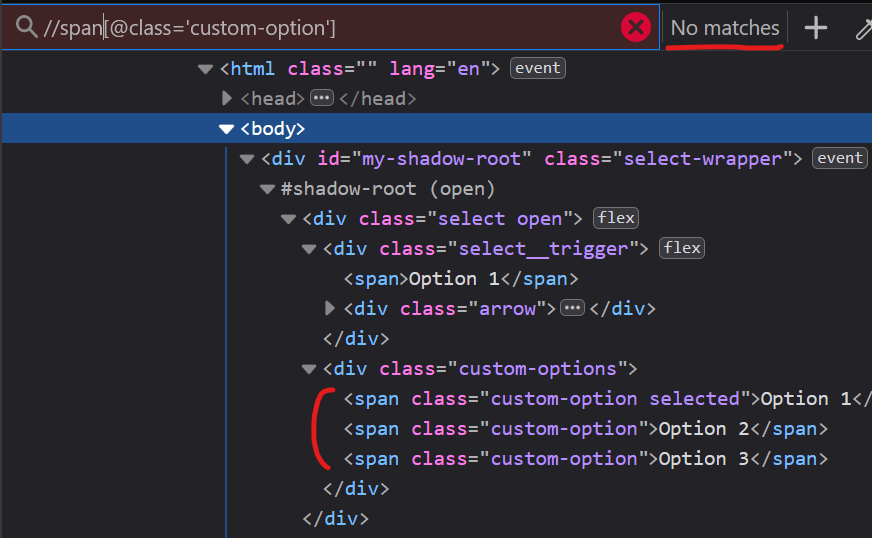This screenshot has width=872, height=538.
Task: Click ellipsis badge inside head element
Action: [x=321, y=98]
